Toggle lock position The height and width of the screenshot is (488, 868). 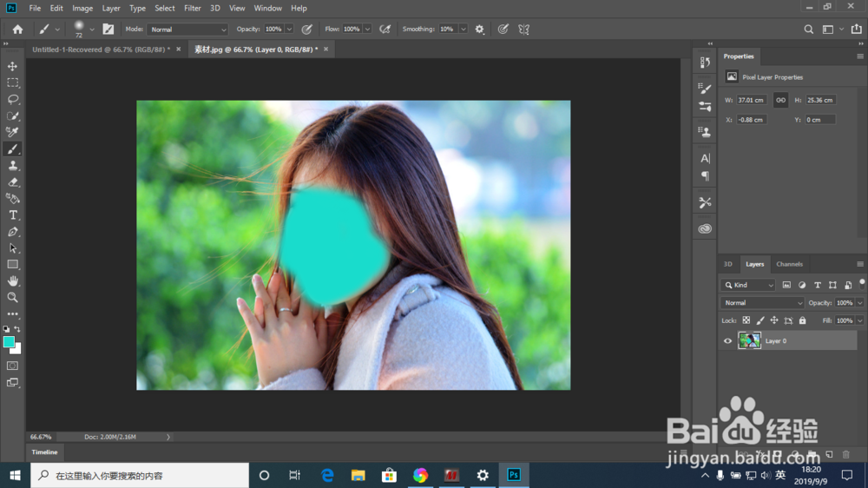tap(774, 320)
